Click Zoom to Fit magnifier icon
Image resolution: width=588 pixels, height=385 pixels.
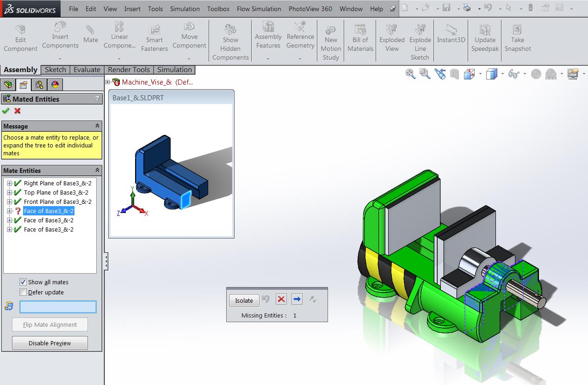(410, 74)
